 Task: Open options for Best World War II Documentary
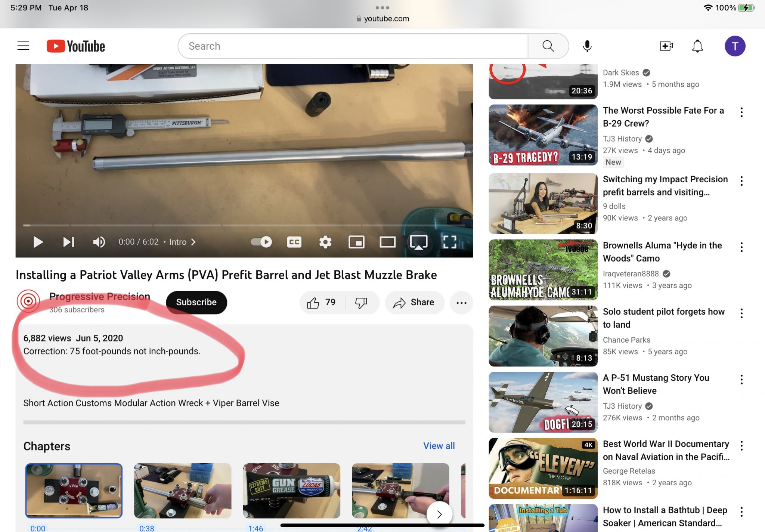coord(741,445)
